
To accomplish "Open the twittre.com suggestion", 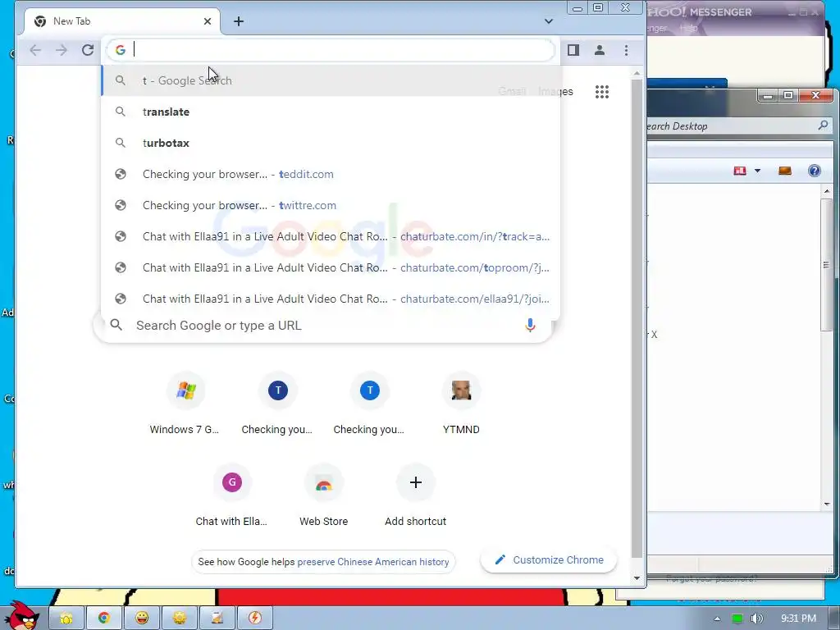I will (x=331, y=205).
